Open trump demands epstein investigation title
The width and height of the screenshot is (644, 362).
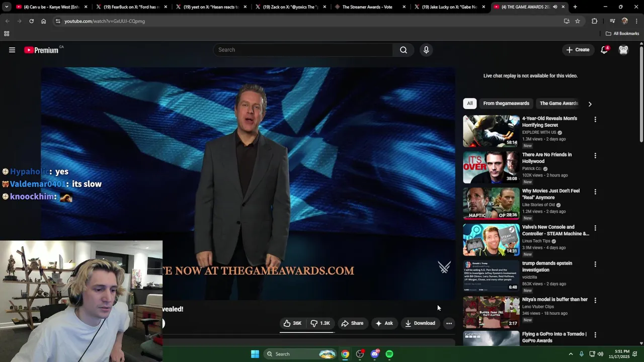[547, 266]
